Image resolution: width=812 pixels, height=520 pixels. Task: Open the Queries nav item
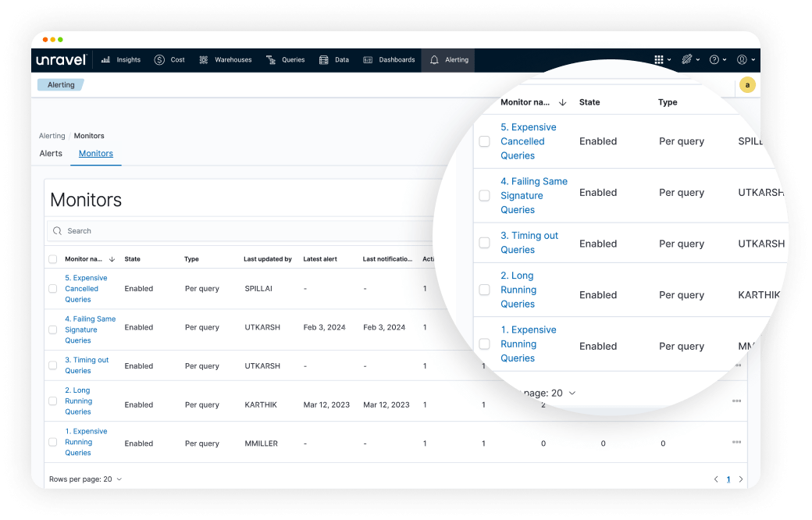(x=285, y=60)
